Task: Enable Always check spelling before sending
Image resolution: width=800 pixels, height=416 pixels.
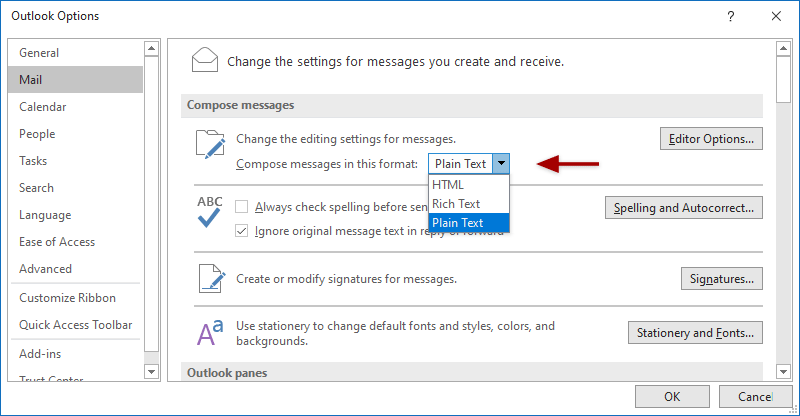Action: click(241, 207)
